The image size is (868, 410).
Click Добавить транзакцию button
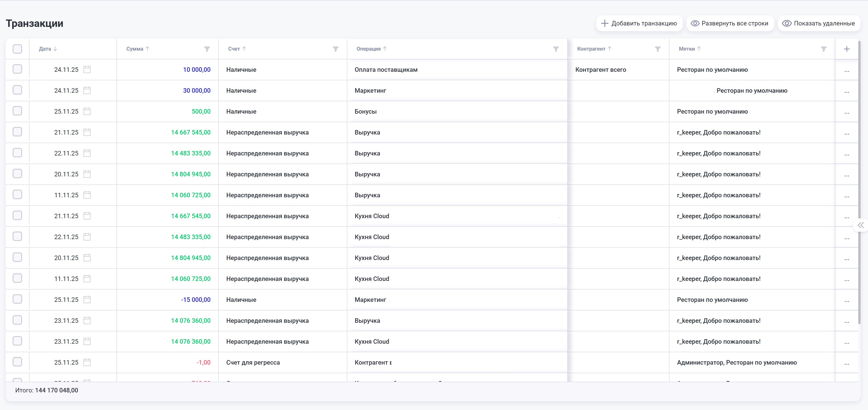tap(639, 23)
